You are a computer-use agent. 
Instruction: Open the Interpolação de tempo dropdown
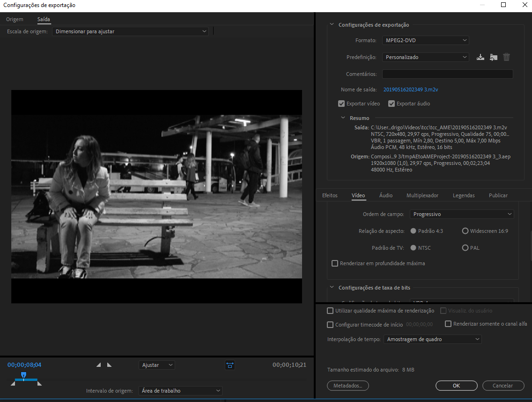coord(432,339)
